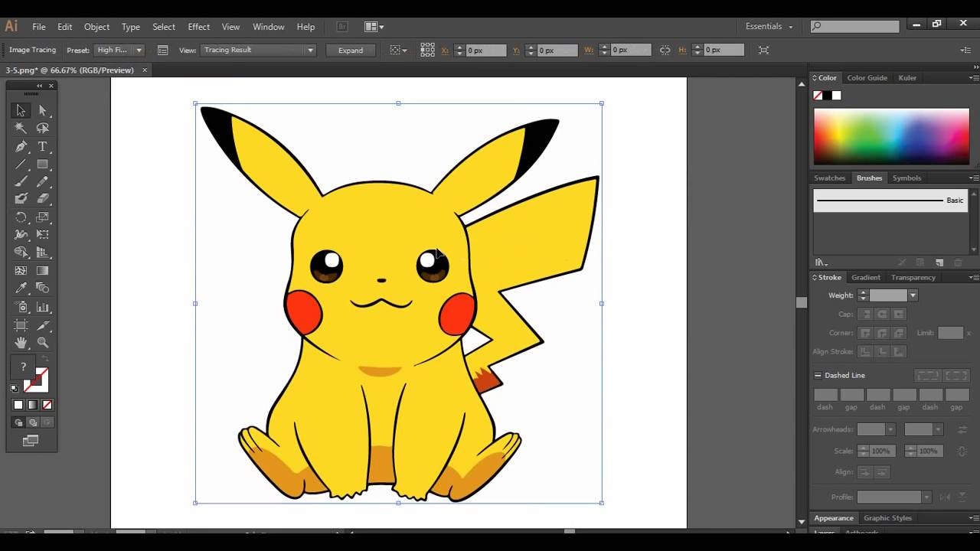Choose the Free Transform tool
This screenshot has width=980, height=551.
point(43,235)
